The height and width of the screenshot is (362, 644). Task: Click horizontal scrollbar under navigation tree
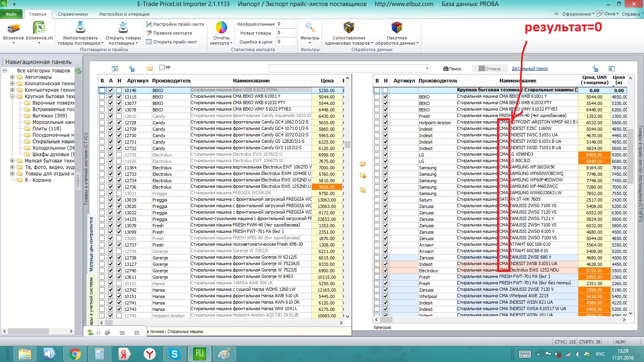click(x=38, y=331)
